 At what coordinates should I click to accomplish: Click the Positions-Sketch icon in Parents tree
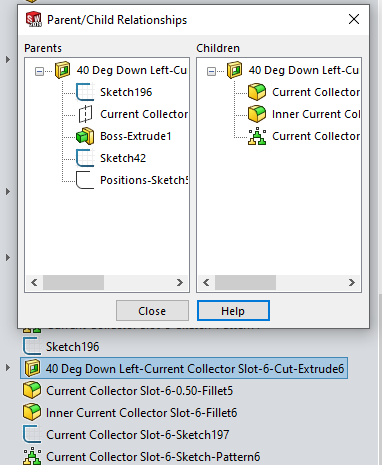pos(85,180)
